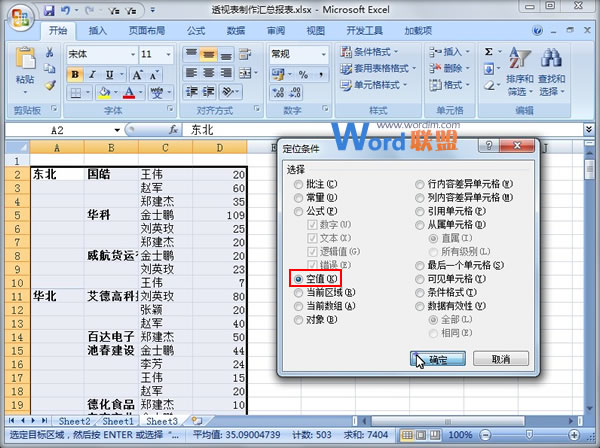Switch to 插入 ribbon tab
This screenshot has height=448, width=600.
coord(97,31)
